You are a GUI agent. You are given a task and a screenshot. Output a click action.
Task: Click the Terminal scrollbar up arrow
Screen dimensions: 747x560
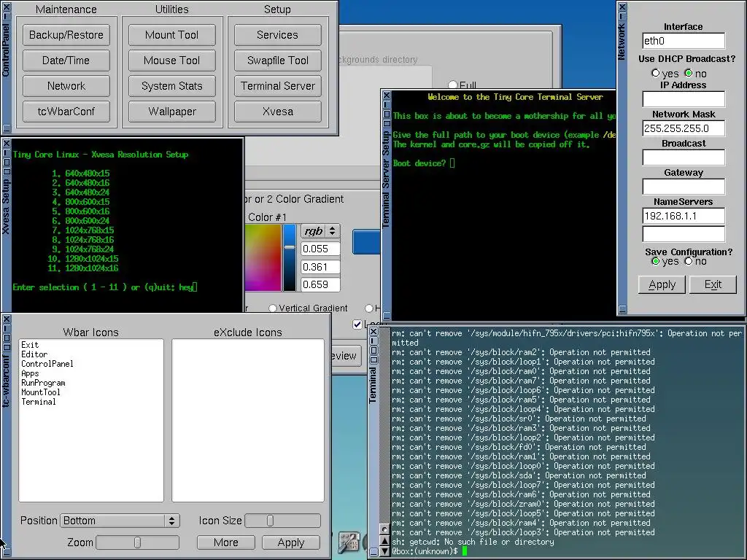pyautogui.click(x=384, y=541)
